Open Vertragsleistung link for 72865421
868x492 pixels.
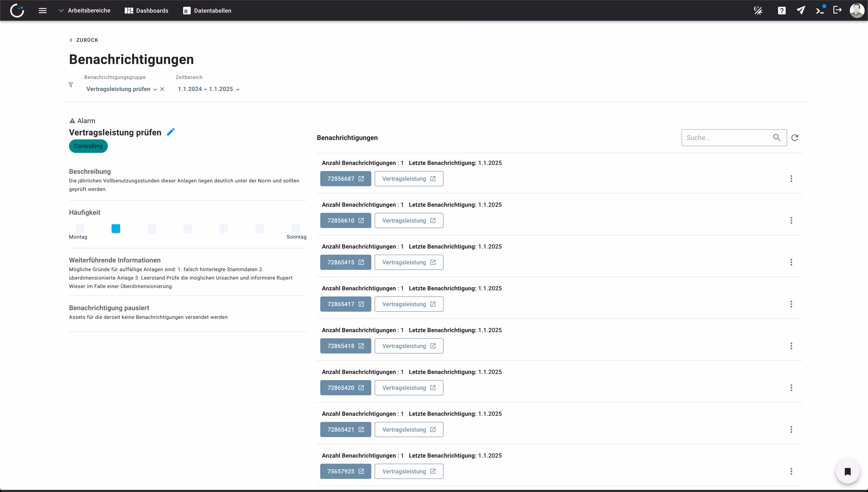(409, 429)
